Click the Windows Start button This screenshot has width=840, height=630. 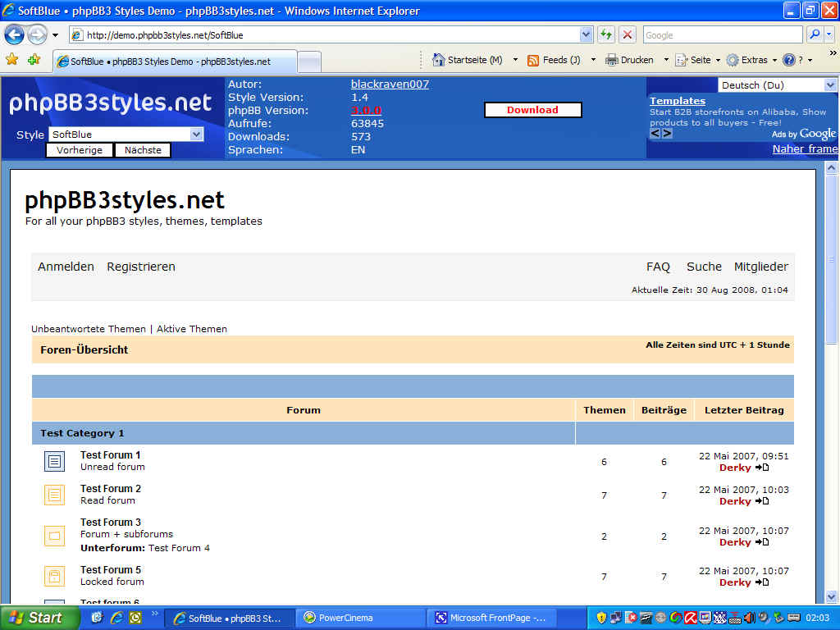click(x=39, y=618)
